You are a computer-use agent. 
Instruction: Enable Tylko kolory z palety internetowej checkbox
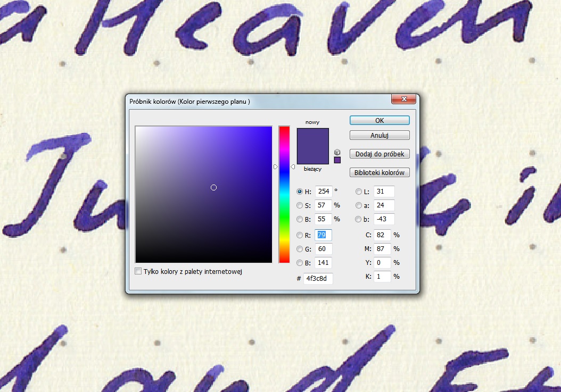(139, 271)
